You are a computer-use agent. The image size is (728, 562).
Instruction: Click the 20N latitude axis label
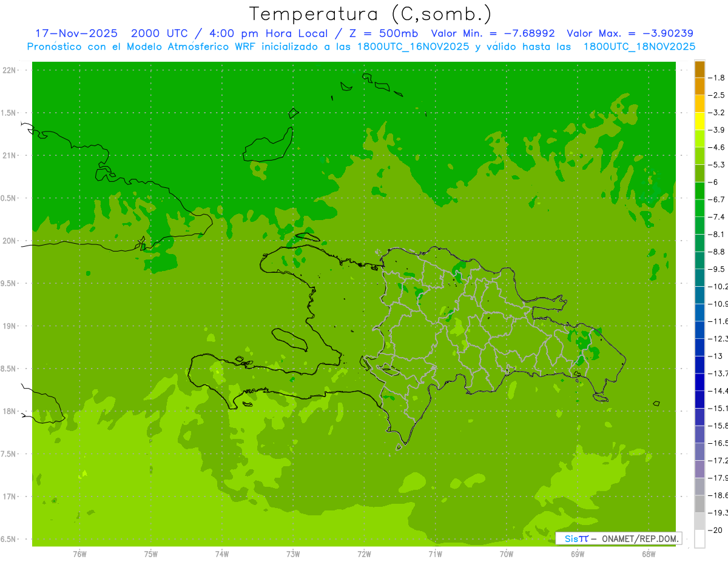pyautogui.click(x=9, y=241)
